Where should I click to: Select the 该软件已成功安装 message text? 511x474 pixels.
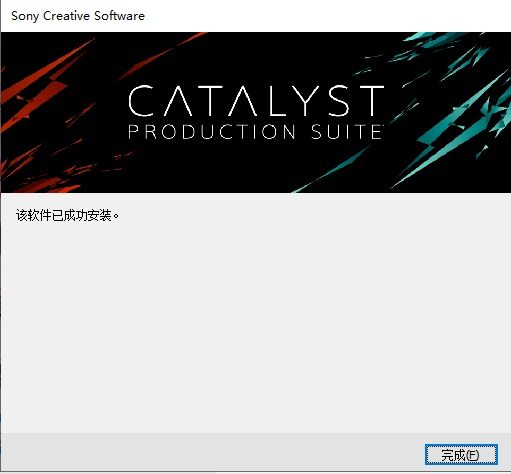click(67, 215)
